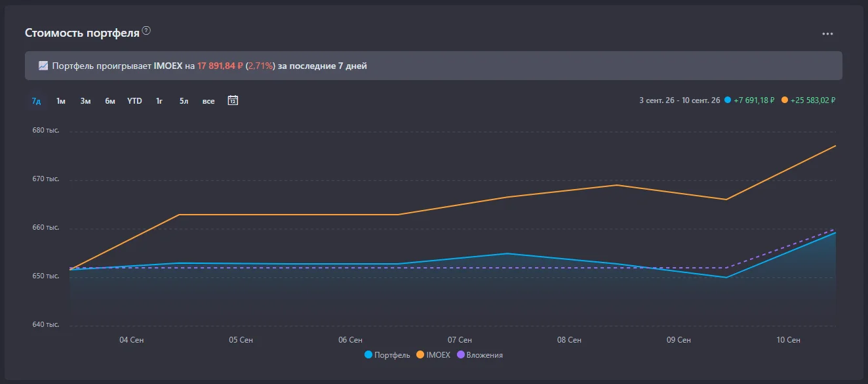Image resolution: width=868 pixels, height=384 pixels.
Task: Click the 07 Сен axis label
Action: [460, 340]
